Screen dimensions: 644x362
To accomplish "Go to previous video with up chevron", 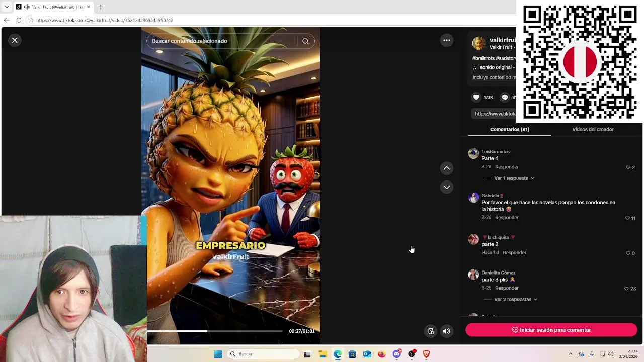I will (x=447, y=168).
